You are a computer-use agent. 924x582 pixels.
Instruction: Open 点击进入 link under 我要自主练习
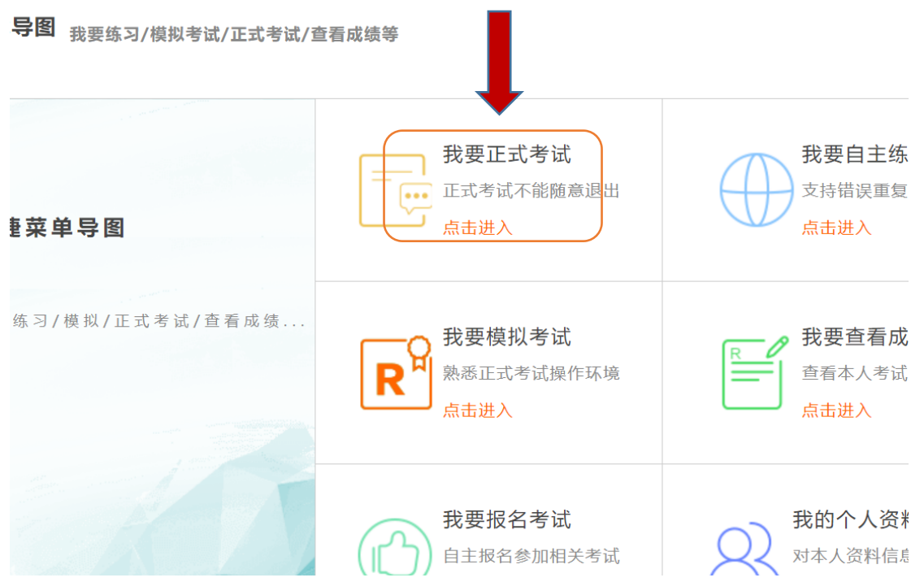(x=836, y=228)
